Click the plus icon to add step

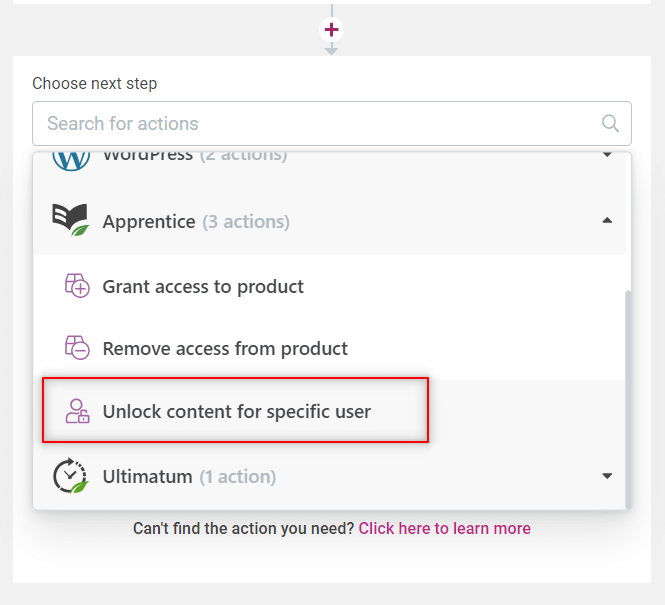click(331, 30)
